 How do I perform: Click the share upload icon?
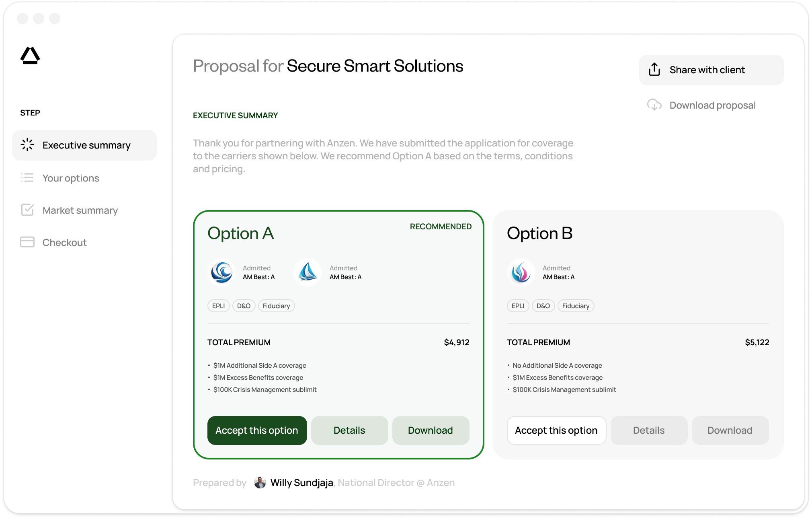coord(654,70)
